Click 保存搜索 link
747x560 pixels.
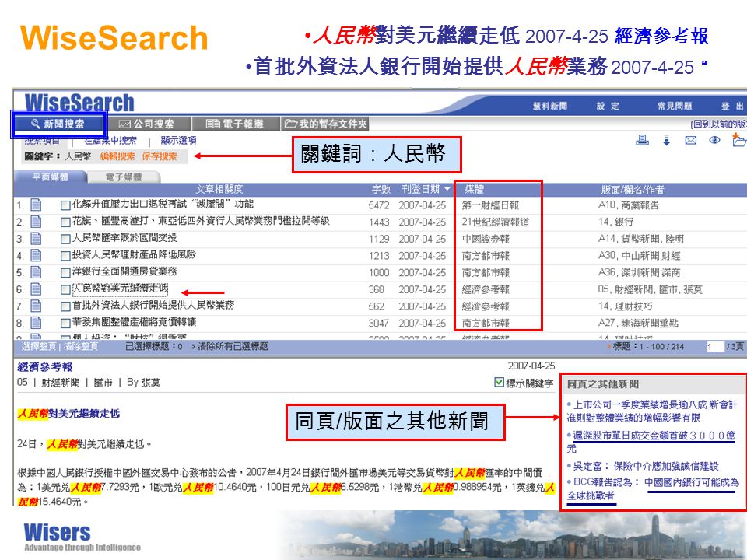click(x=159, y=156)
